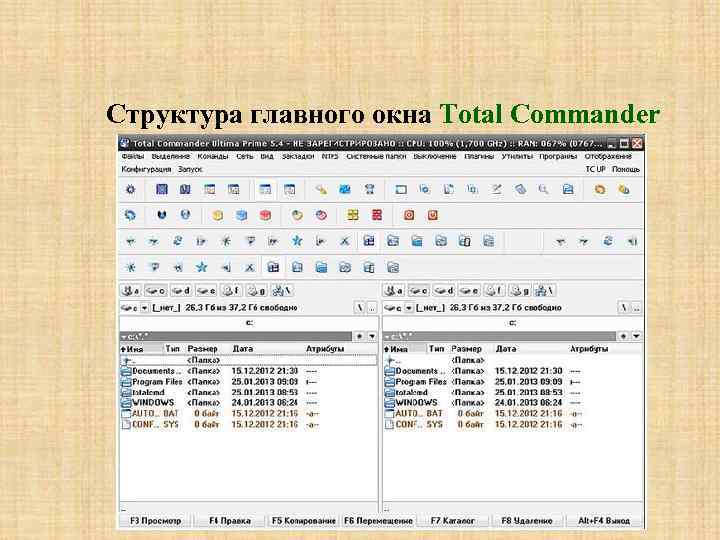Select drive a button in right panel
Image resolution: width=720 pixels, height=540 pixels.
click(394, 291)
